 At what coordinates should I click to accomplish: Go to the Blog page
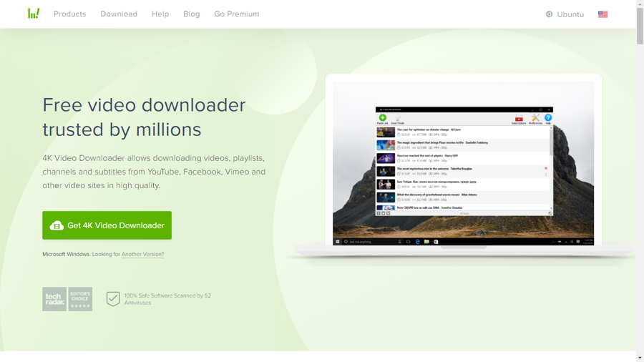191,14
